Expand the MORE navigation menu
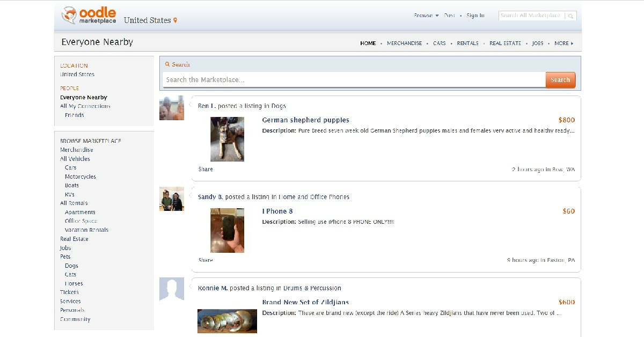 [x=563, y=43]
